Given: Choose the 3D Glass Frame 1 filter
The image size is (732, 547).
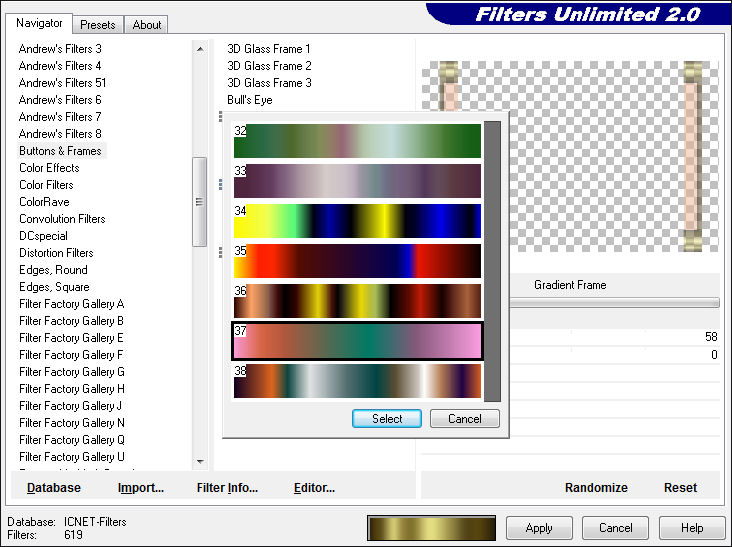Looking at the screenshot, I should [x=269, y=49].
